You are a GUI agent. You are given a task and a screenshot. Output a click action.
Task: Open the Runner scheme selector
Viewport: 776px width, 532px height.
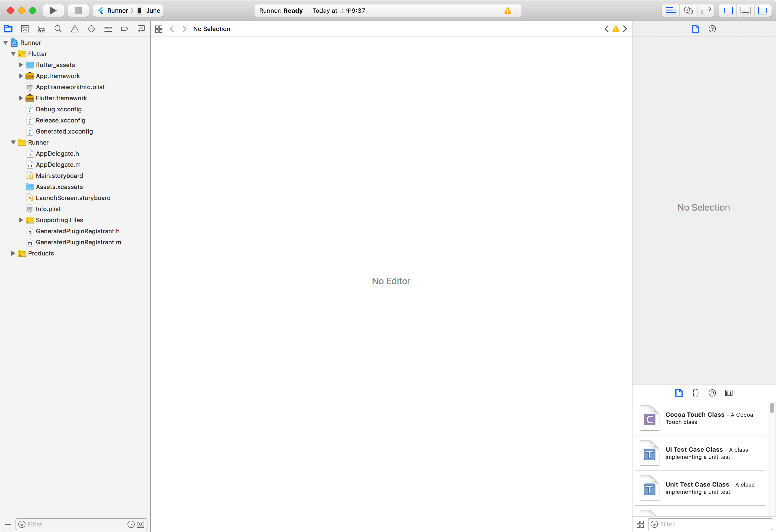click(x=113, y=10)
